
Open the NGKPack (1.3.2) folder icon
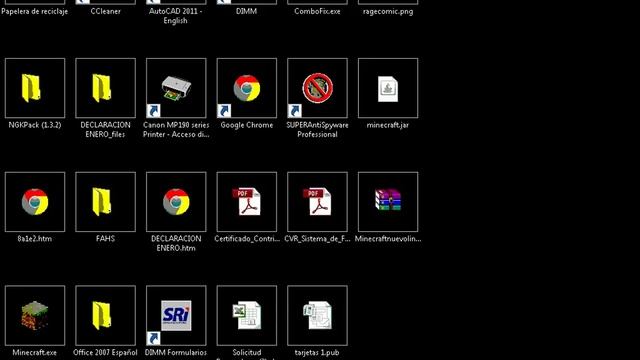tap(35, 88)
